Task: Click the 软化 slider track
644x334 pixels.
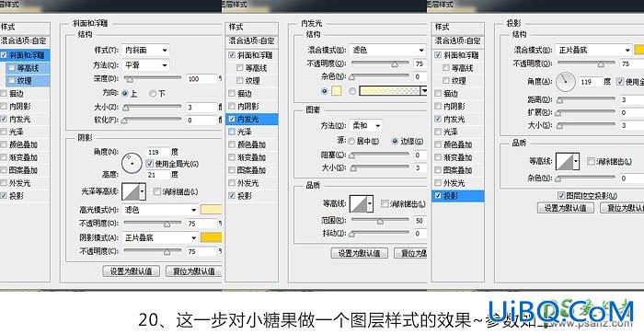Action: [153, 120]
